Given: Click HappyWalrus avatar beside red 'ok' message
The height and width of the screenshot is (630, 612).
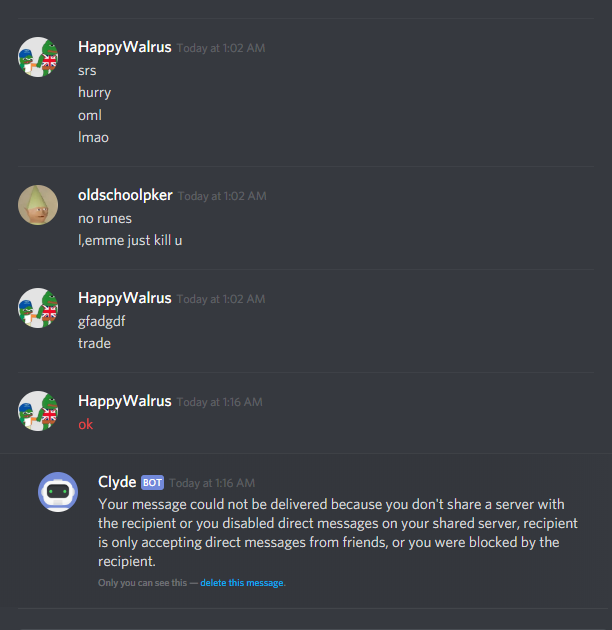Looking at the screenshot, I should click(x=38, y=411).
